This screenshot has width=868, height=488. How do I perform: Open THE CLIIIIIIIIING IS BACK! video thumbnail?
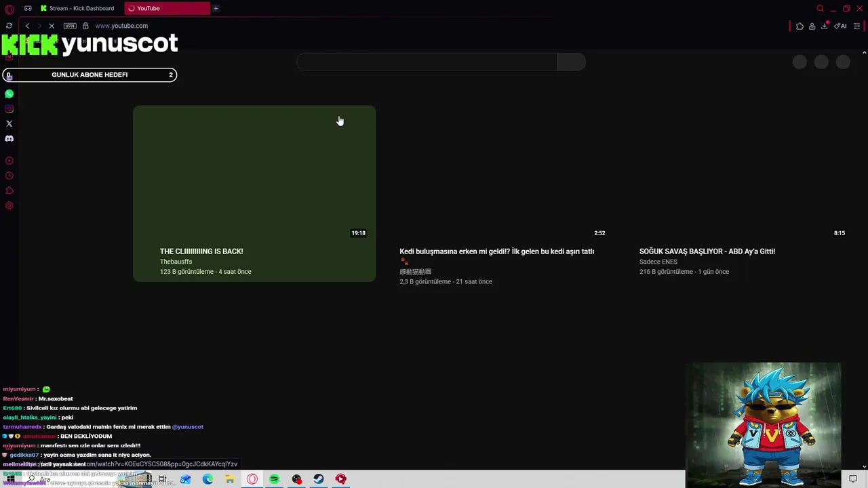(x=254, y=172)
